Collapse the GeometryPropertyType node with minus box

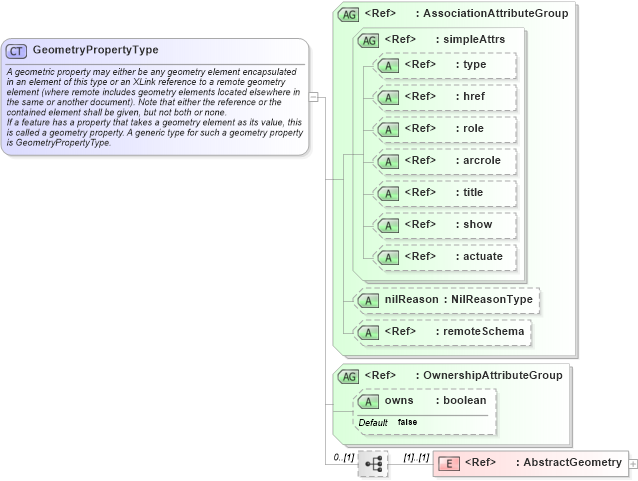314,97
